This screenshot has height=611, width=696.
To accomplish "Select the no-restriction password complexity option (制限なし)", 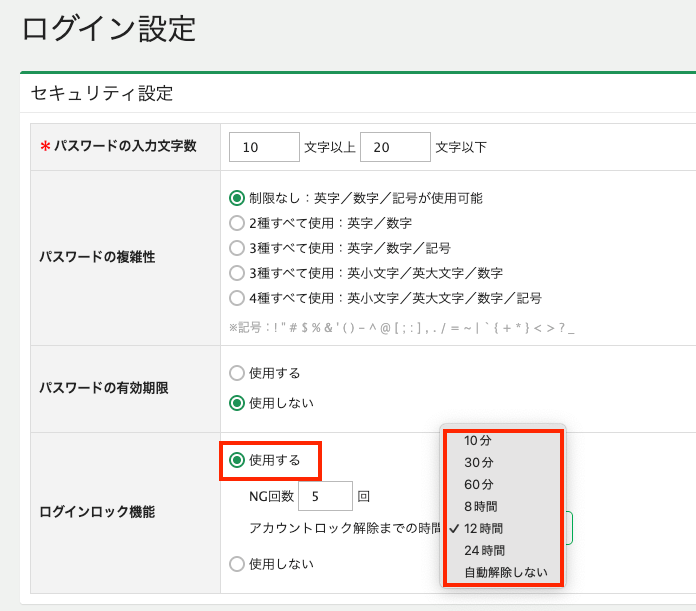I will click(x=237, y=198).
